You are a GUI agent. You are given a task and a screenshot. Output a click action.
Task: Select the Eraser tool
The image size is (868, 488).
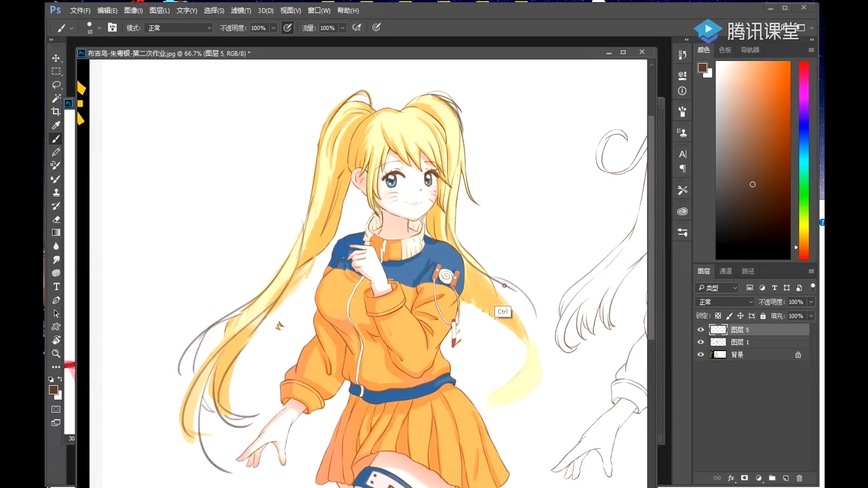tap(56, 220)
